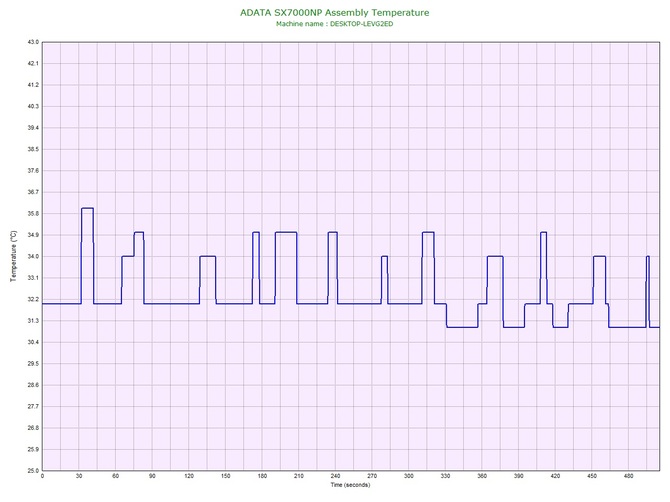
Task: Click the 180 seconds time axis label
Action: click(x=262, y=476)
